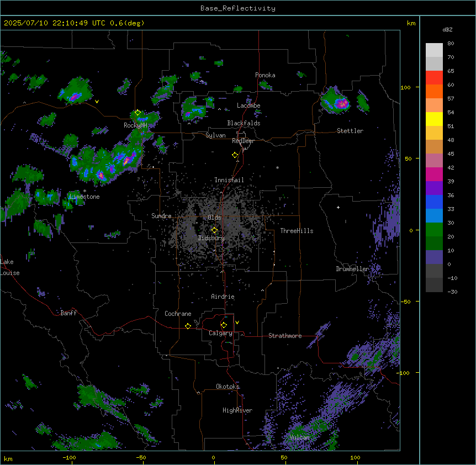
Task: Click the Stettler city label
Action: pos(350,131)
